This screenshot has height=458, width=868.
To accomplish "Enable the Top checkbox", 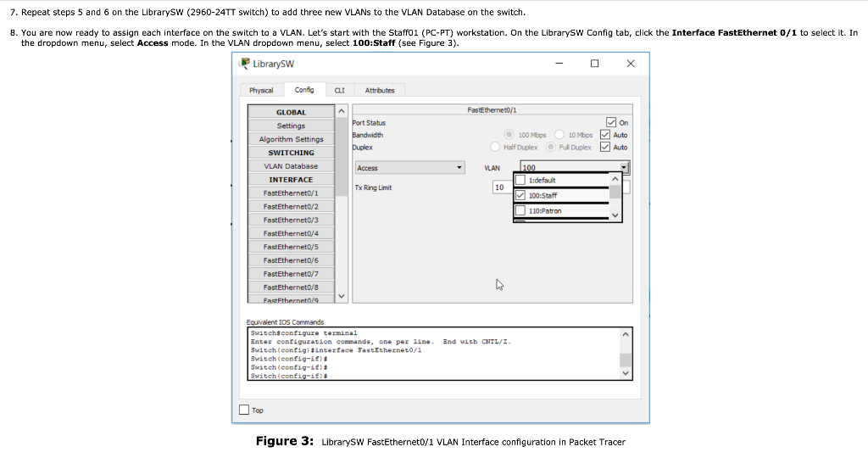I will [x=244, y=410].
